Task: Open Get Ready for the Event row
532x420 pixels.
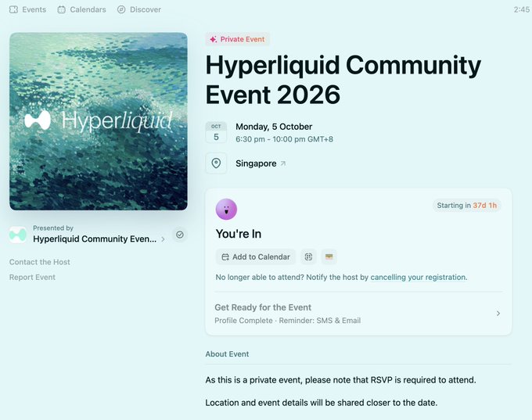Action: [x=358, y=314]
